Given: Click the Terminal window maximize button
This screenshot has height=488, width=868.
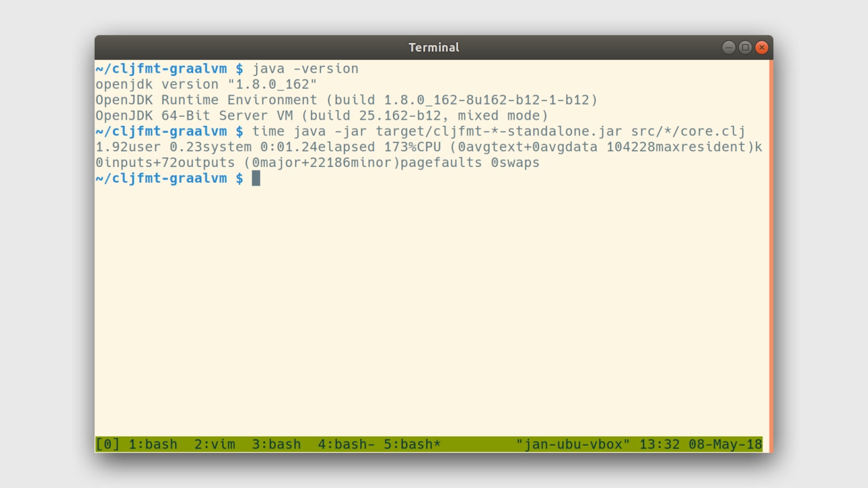Looking at the screenshot, I should tap(745, 48).
